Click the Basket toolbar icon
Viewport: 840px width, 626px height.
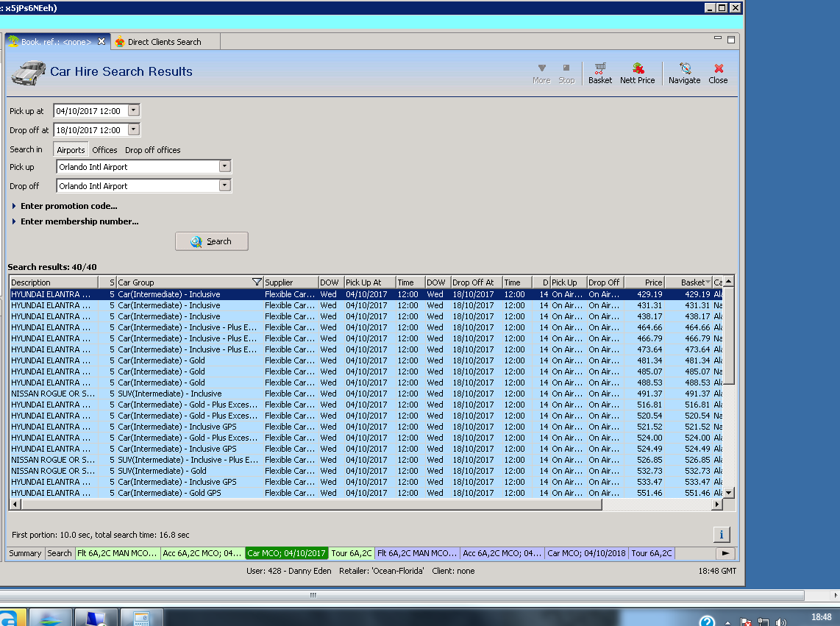tap(599, 73)
